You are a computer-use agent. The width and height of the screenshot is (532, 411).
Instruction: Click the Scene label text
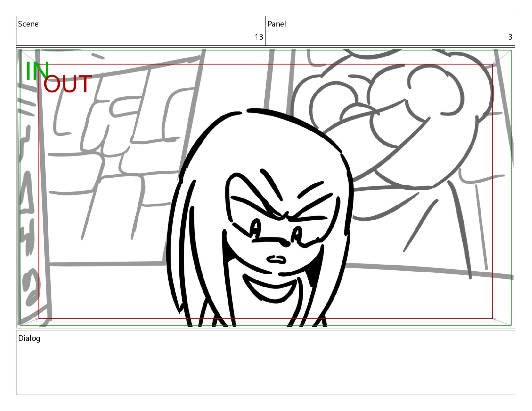(x=28, y=24)
